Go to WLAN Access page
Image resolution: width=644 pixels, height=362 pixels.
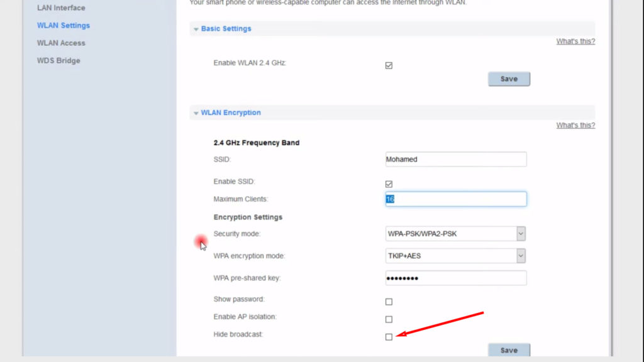pos(61,43)
